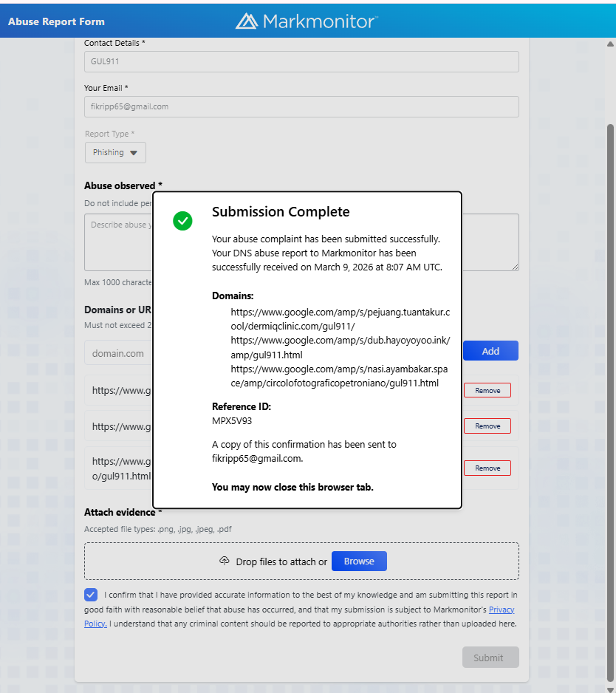
Task: Click the 'Accepted file types' hint text
Action: point(158,529)
